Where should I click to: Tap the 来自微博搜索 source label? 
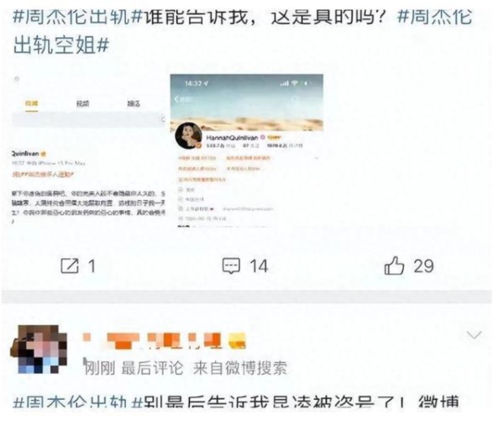[x=239, y=368]
